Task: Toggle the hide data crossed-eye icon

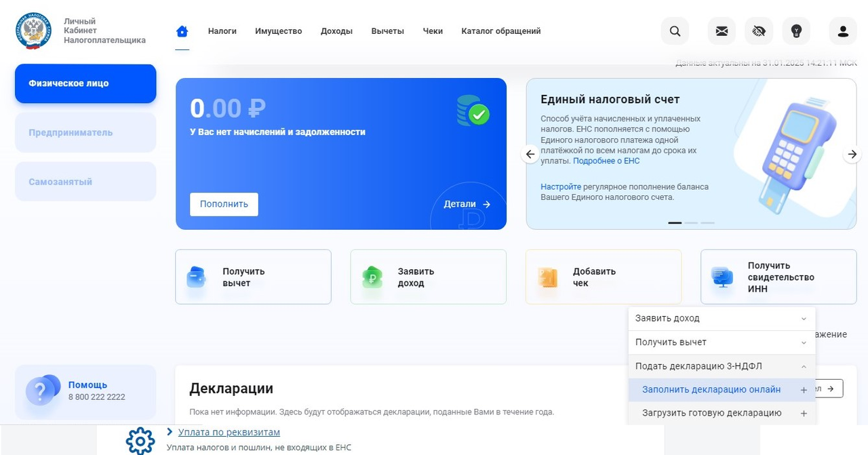Action: click(759, 31)
